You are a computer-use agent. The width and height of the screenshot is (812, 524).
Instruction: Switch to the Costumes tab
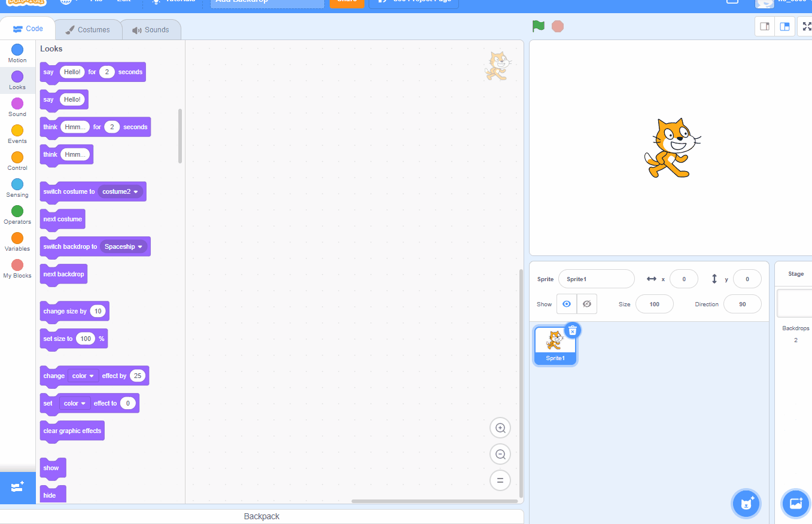click(x=88, y=30)
